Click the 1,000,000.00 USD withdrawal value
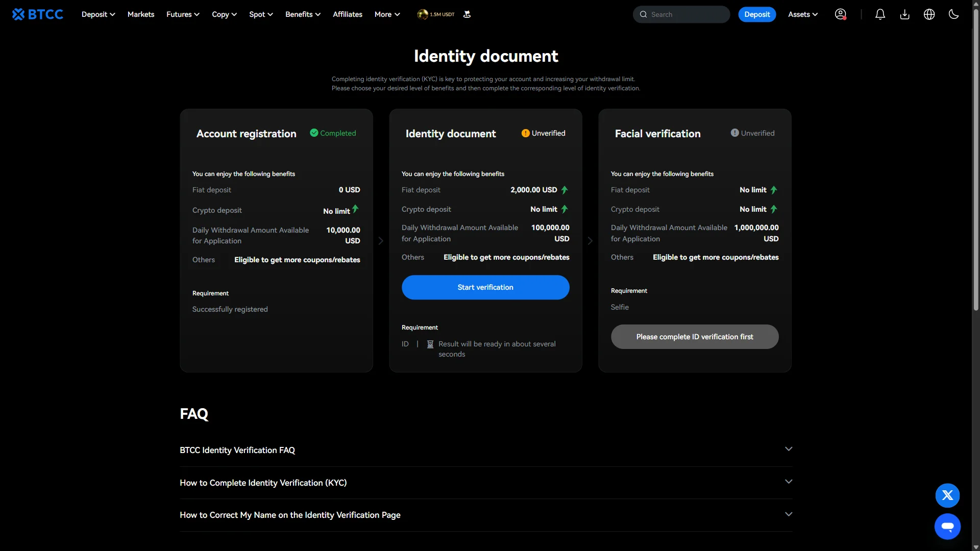Image resolution: width=980 pixels, height=551 pixels. tap(756, 233)
